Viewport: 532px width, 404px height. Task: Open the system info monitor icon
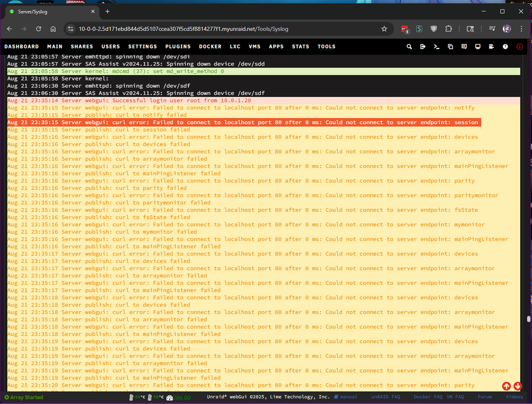tap(478, 46)
